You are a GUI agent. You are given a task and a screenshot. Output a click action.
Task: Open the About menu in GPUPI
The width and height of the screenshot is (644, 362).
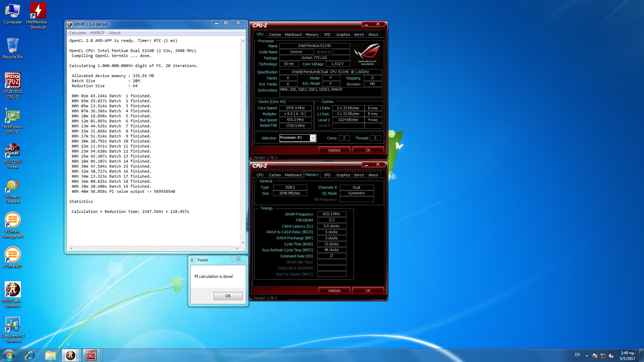[115, 33]
